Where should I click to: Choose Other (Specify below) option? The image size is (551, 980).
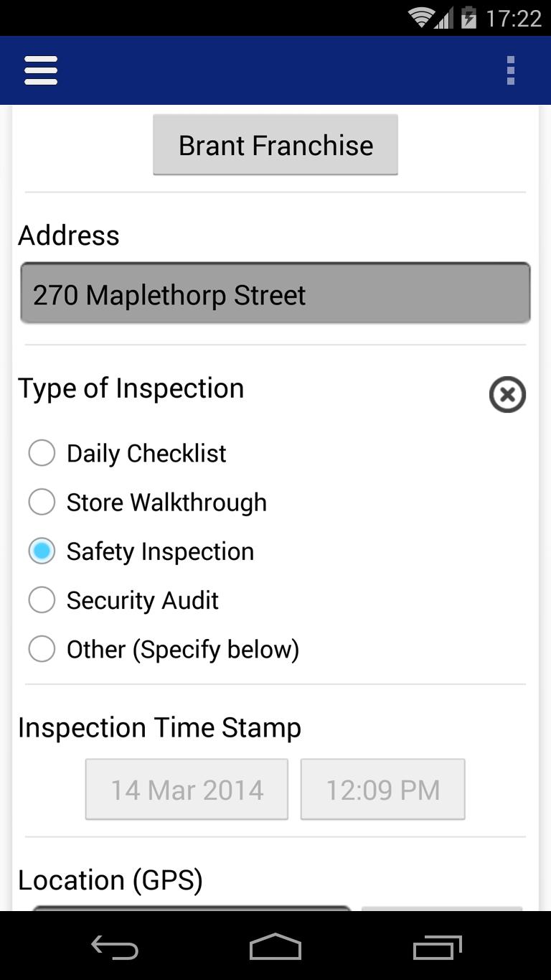click(42, 649)
